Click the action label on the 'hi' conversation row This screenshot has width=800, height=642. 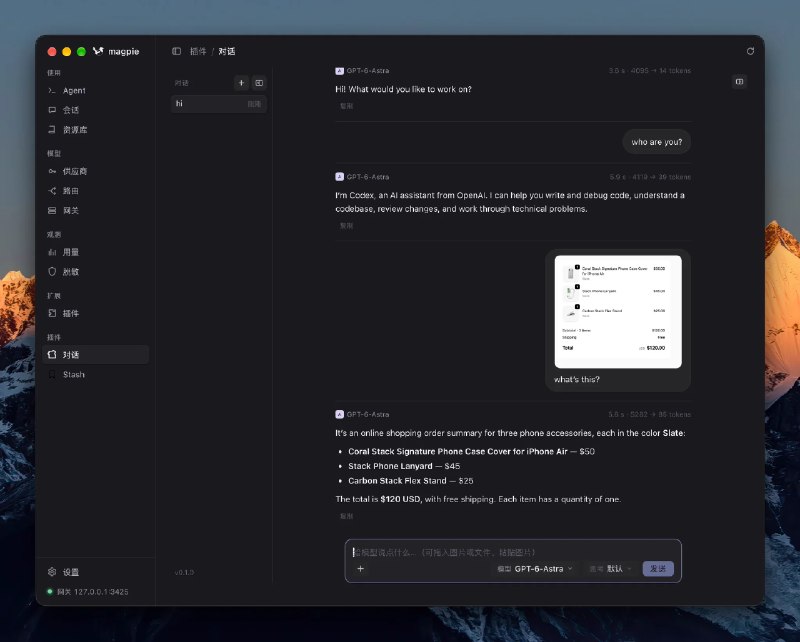pyautogui.click(x=254, y=104)
